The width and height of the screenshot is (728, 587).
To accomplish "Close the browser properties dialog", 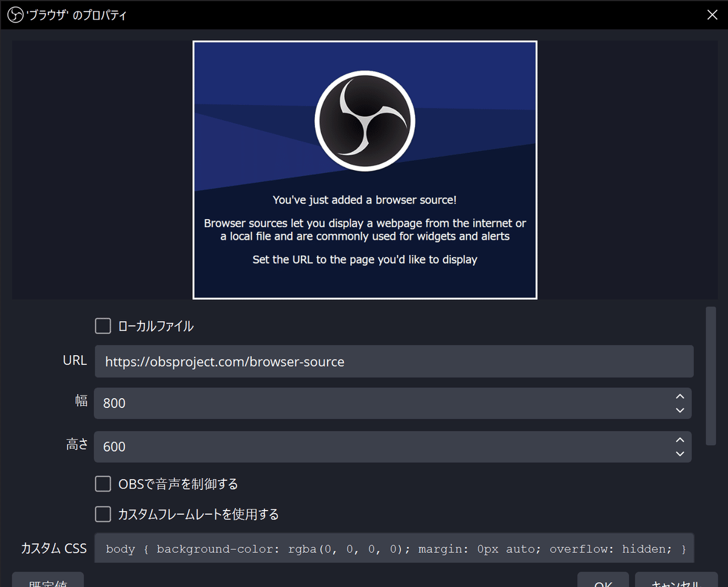I will pos(713,15).
